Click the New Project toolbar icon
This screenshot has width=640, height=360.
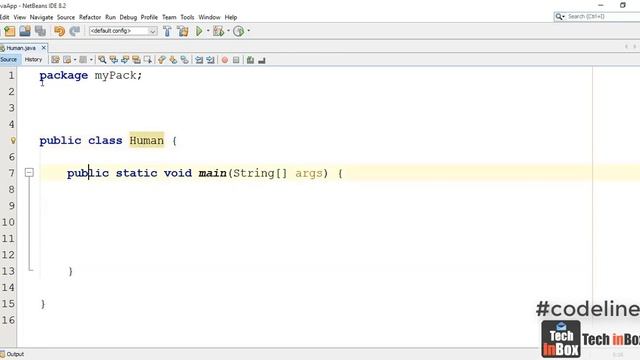pos(9,31)
